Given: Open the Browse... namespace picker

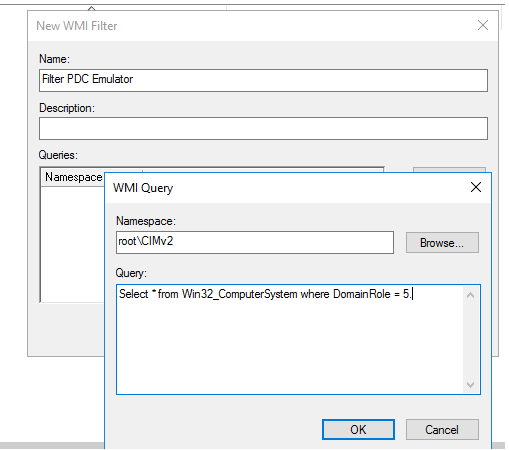Looking at the screenshot, I should point(442,243).
